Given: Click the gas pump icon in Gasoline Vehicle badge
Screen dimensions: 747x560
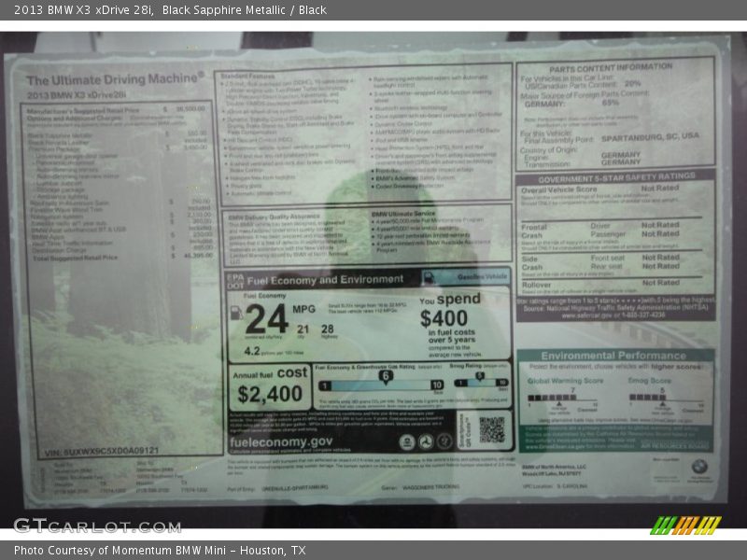Looking at the screenshot, I should click(x=429, y=278).
